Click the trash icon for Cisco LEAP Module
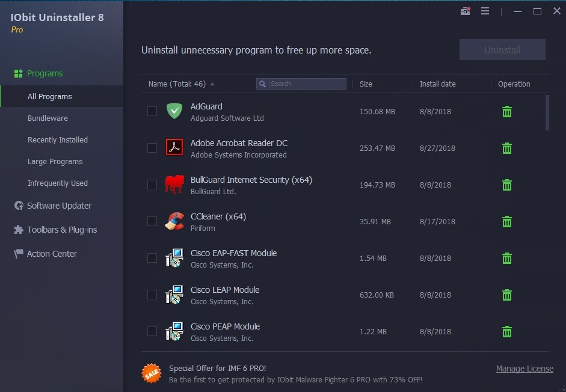This screenshot has height=392, width=566. (x=507, y=295)
